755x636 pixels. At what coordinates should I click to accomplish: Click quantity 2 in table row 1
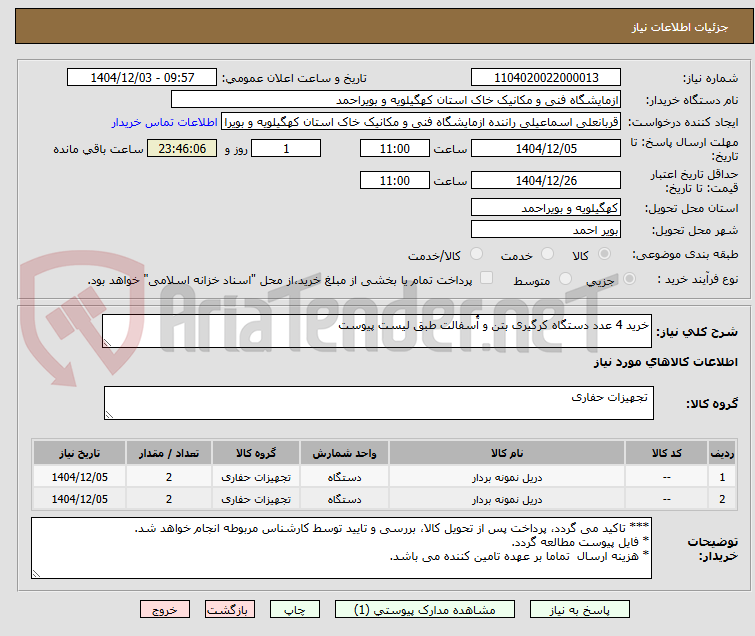[x=169, y=477]
